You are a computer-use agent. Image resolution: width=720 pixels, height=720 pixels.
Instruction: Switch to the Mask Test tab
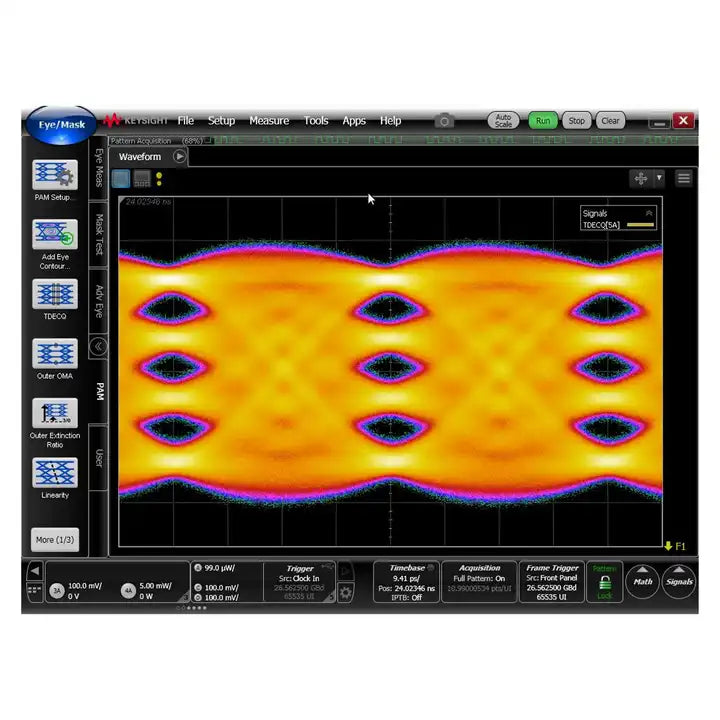(98, 234)
